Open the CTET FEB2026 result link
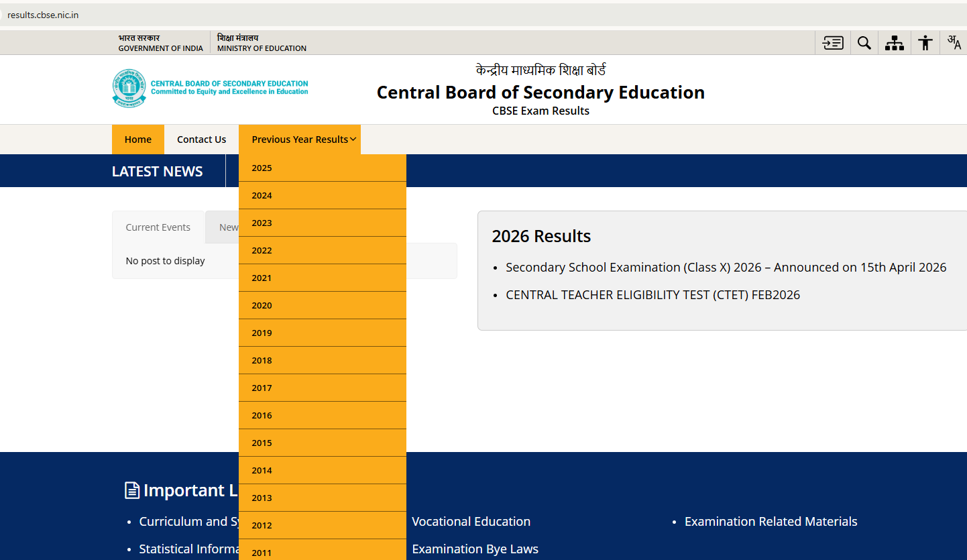Viewport: 967px width, 560px height. (652, 294)
